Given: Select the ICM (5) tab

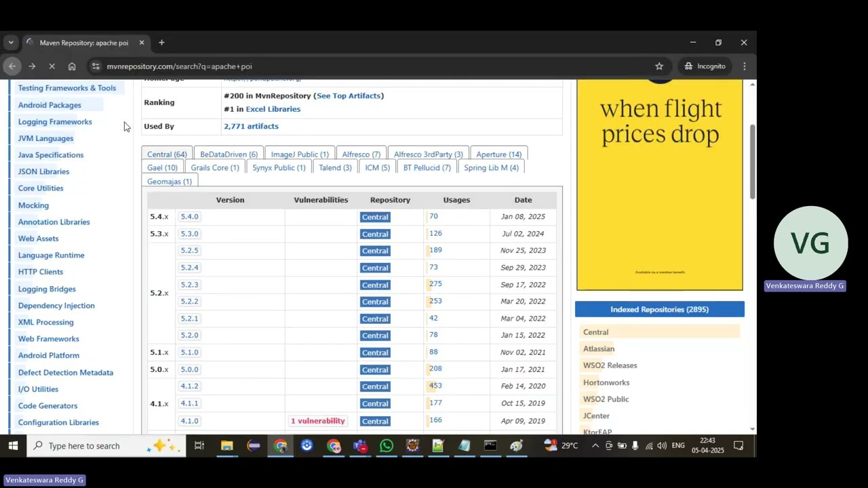Looking at the screenshot, I should pyautogui.click(x=377, y=168).
